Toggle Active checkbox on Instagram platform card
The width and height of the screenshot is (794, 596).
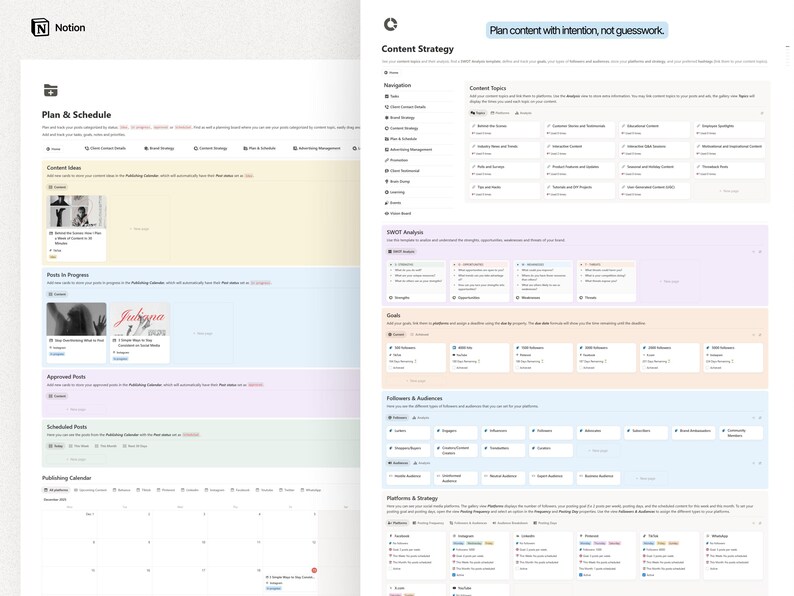point(454,575)
